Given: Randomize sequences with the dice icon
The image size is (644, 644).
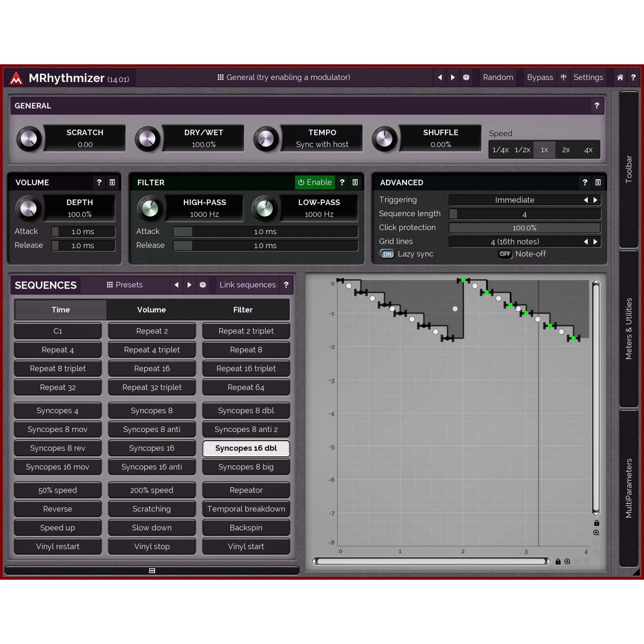Looking at the screenshot, I should tap(203, 285).
